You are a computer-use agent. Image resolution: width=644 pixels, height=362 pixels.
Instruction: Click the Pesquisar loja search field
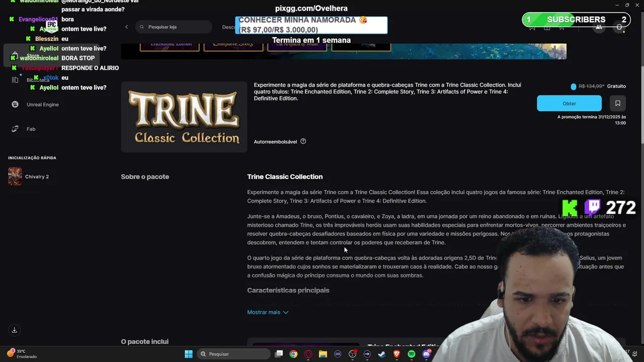[x=174, y=27]
